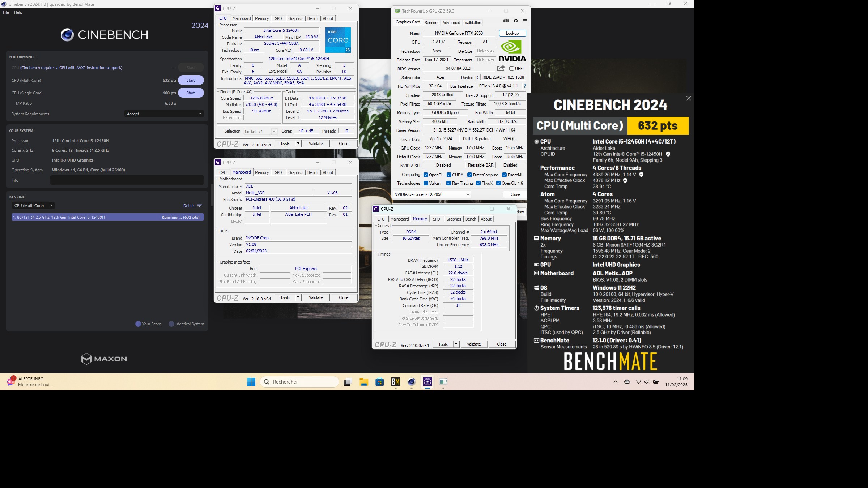Open CPU (Multi Core) ranking dropdown
The width and height of the screenshot is (868, 488).
(33, 205)
